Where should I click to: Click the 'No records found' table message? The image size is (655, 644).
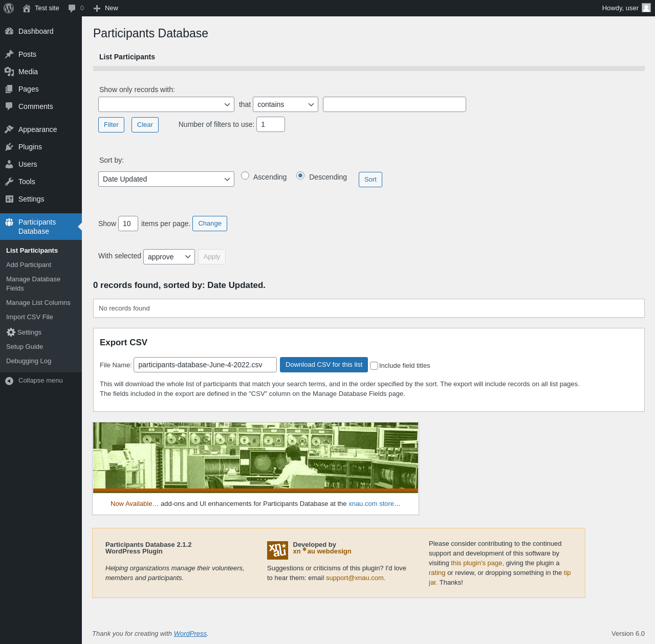[124, 308]
